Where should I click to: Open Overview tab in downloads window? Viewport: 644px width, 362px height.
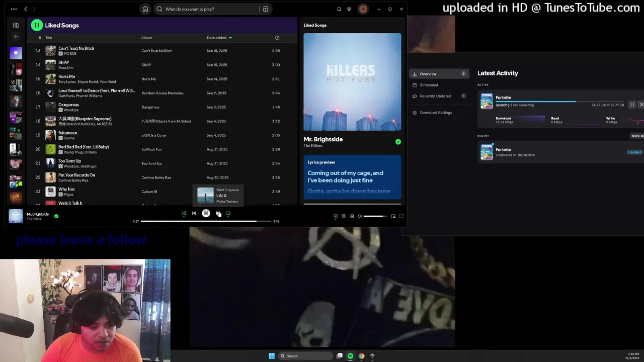tap(438, 74)
